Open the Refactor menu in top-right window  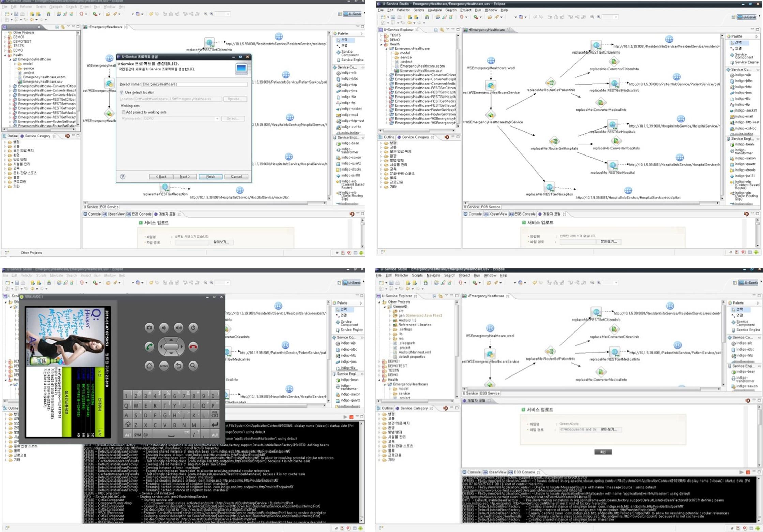tap(403, 10)
